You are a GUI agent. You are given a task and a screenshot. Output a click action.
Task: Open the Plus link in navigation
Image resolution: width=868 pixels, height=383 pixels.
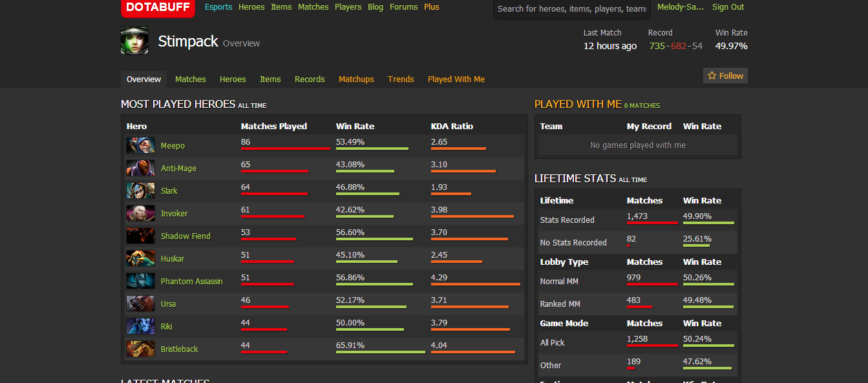click(432, 7)
